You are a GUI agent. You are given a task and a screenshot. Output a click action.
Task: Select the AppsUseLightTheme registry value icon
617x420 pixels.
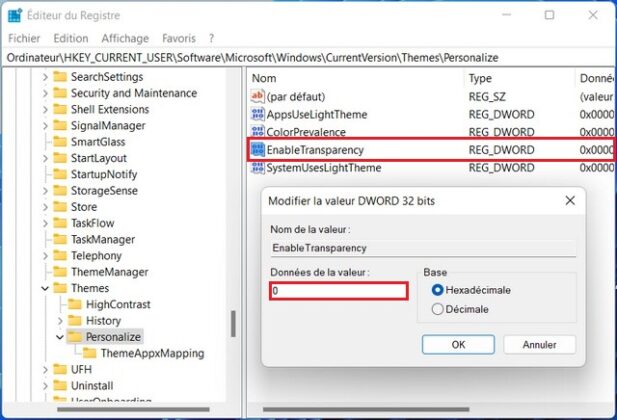258,114
